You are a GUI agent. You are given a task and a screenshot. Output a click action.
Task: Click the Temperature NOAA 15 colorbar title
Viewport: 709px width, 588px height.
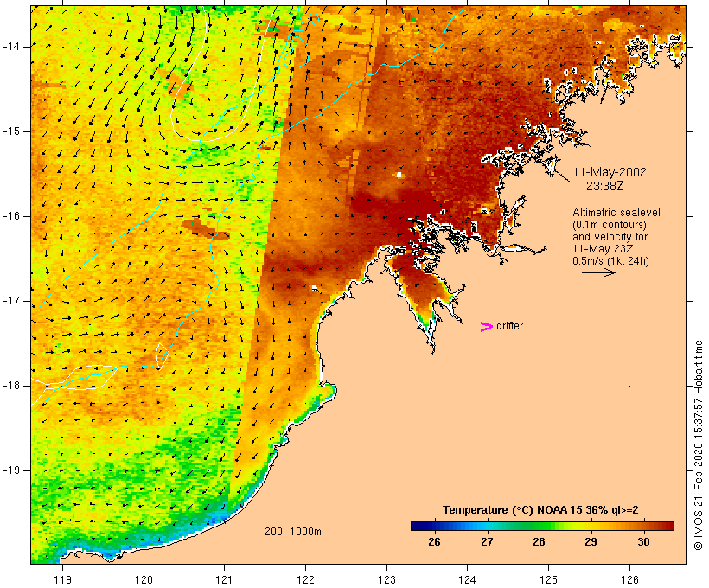[x=540, y=510]
